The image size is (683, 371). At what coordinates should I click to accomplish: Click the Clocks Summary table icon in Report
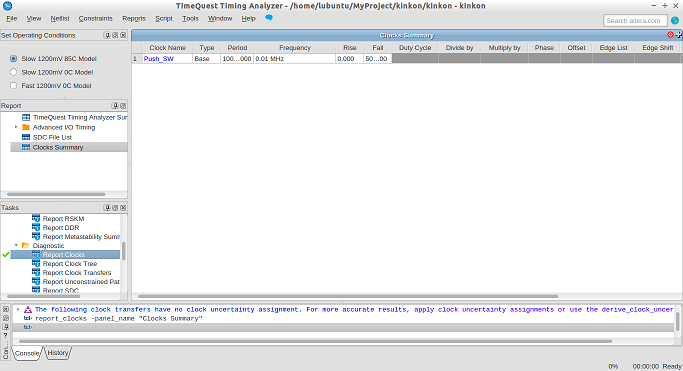click(26, 147)
